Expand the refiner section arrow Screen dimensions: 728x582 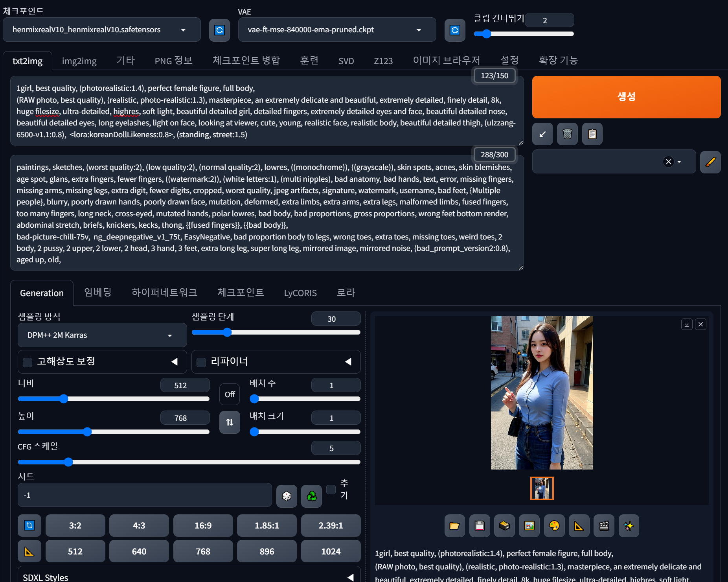348,361
